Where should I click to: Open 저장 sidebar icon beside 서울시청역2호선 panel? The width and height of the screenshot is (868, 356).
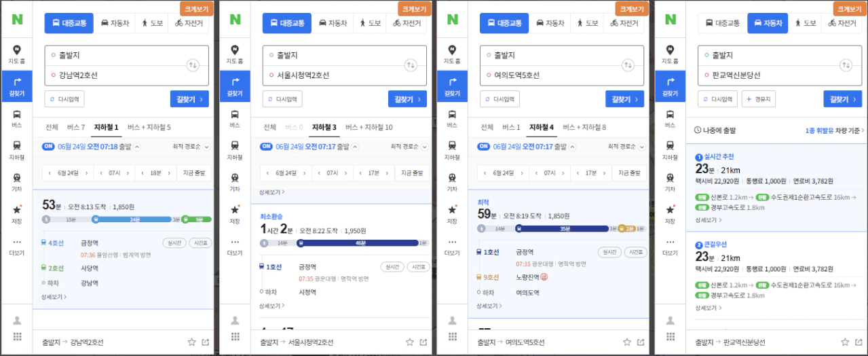[x=235, y=214]
